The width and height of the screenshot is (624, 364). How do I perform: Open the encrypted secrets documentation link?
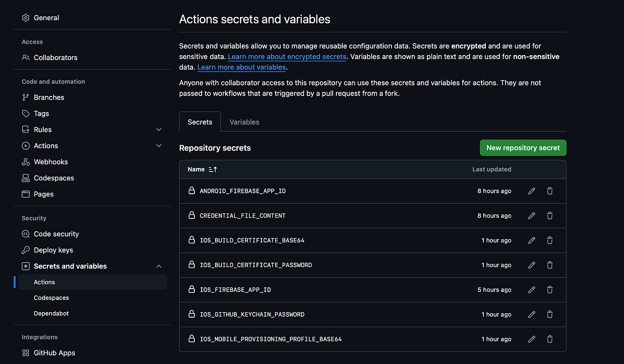[x=287, y=56]
